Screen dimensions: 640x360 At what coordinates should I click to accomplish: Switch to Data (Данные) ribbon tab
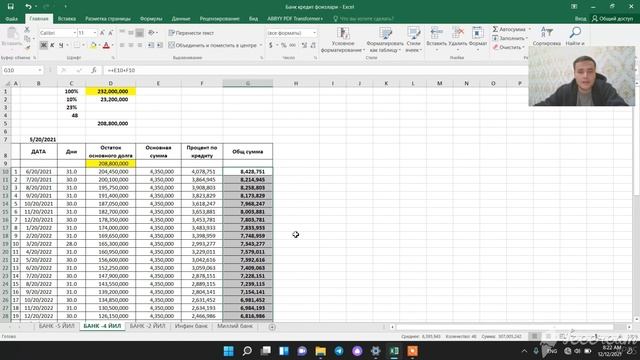[x=181, y=19]
